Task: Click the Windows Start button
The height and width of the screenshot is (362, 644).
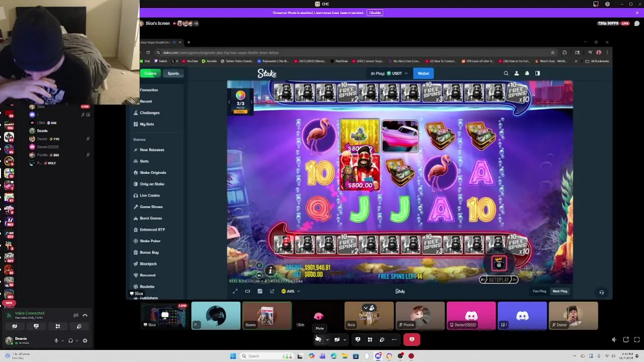Action: pyautogui.click(x=233, y=356)
